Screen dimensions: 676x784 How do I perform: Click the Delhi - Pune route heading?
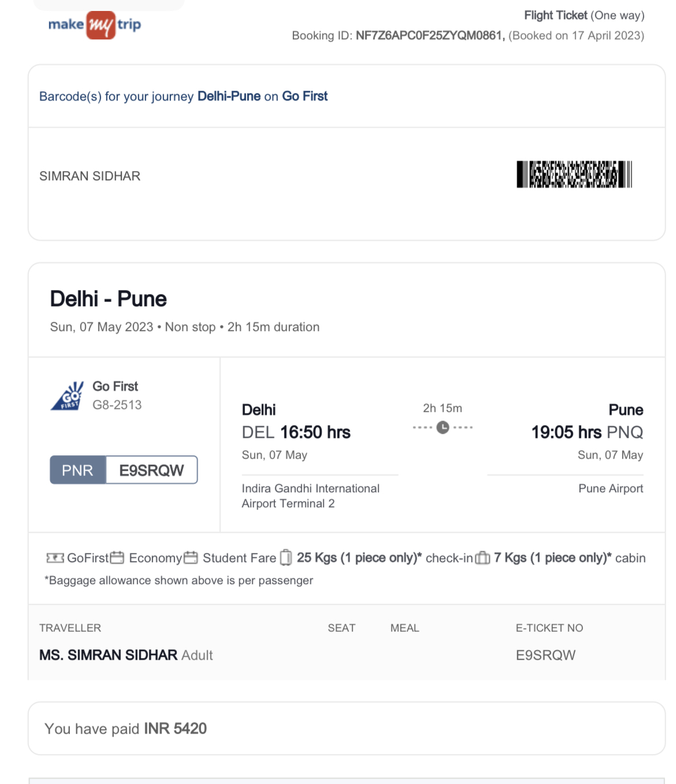108,299
